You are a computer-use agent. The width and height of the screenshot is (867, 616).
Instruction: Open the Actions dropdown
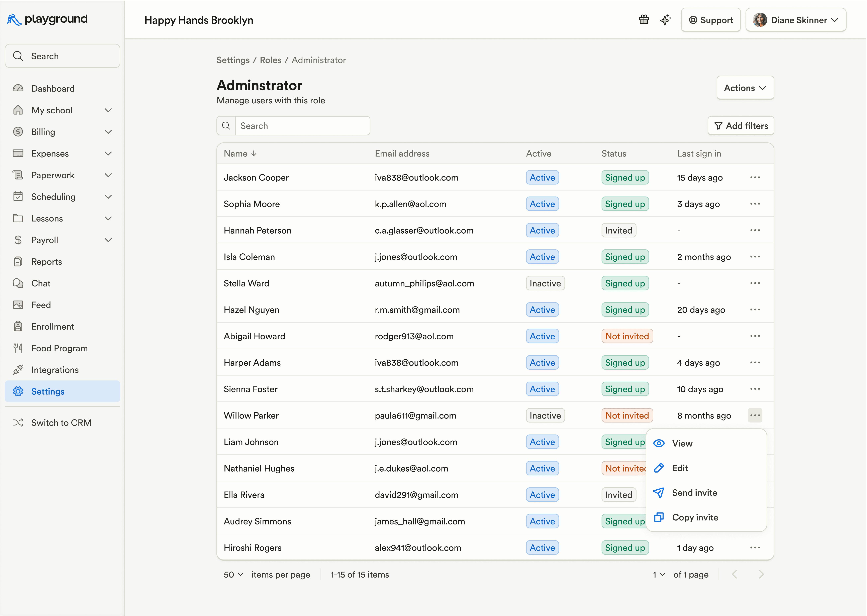[745, 88]
